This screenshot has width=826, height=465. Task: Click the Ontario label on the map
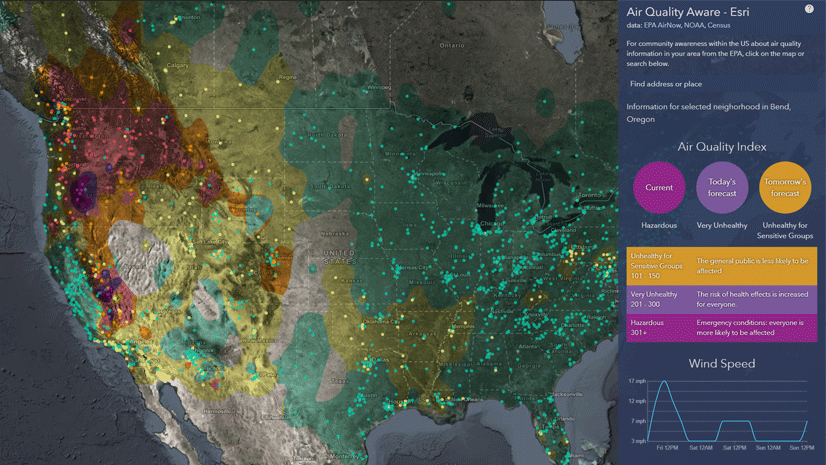pyautogui.click(x=452, y=45)
